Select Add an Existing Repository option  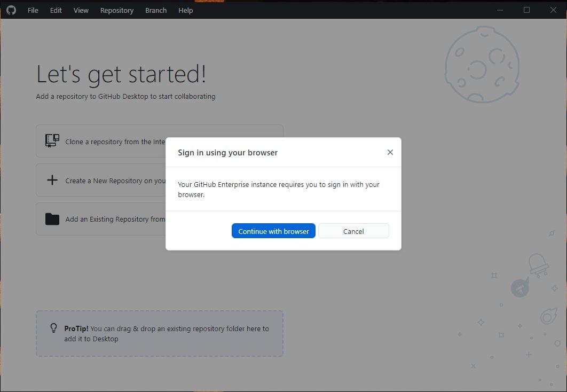(160, 219)
